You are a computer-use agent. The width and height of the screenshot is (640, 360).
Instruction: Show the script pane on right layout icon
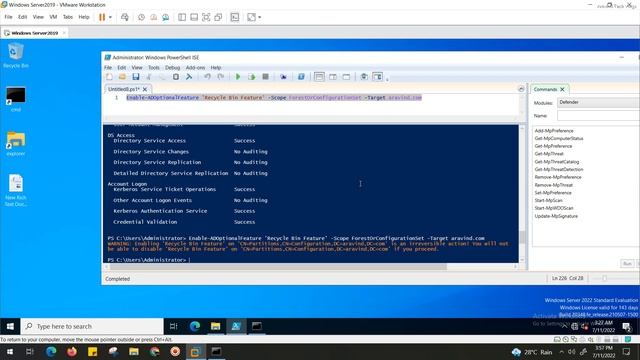[333, 77]
